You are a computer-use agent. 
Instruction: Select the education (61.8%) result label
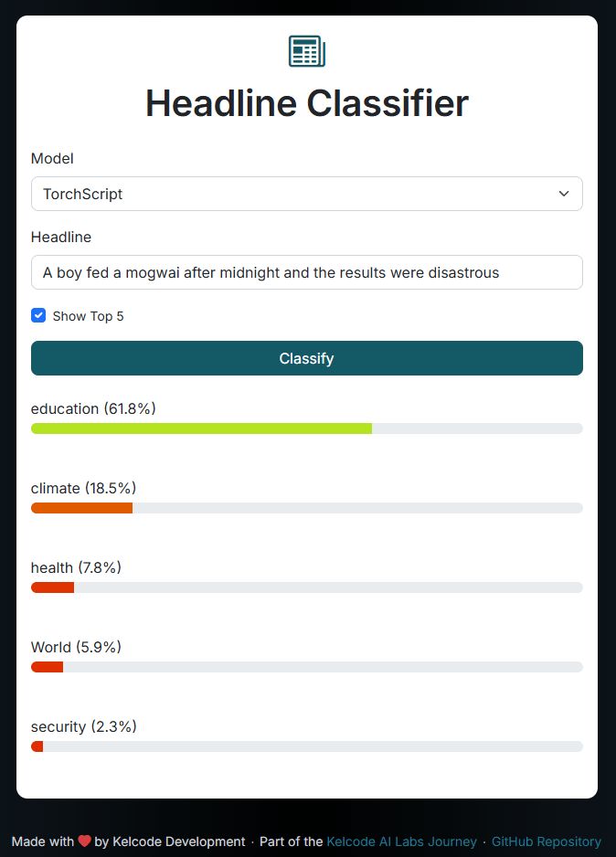click(x=93, y=408)
